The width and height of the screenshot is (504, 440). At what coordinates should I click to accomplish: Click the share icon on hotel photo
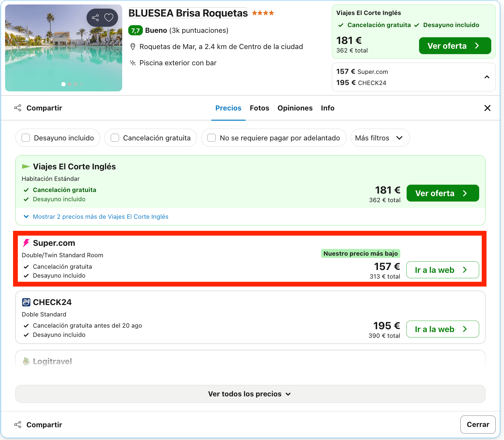click(x=95, y=18)
